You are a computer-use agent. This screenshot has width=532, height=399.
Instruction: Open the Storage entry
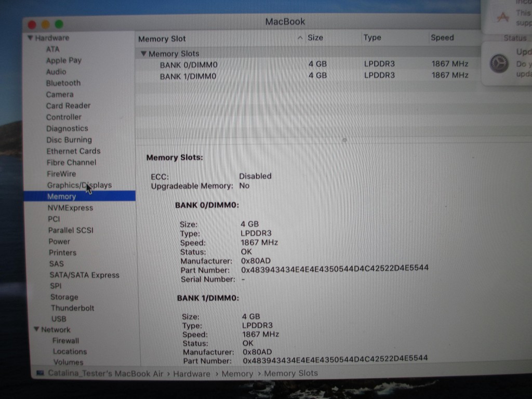[64, 297]
